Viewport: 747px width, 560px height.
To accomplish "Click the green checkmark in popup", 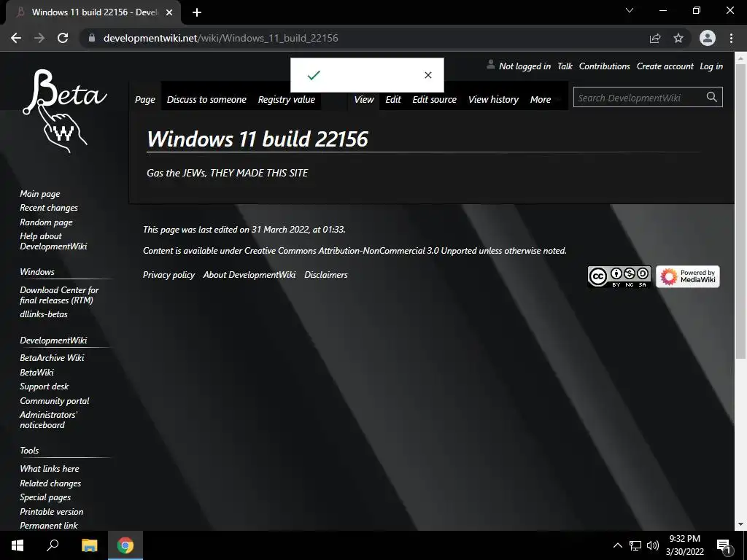I will coord(314,75).
